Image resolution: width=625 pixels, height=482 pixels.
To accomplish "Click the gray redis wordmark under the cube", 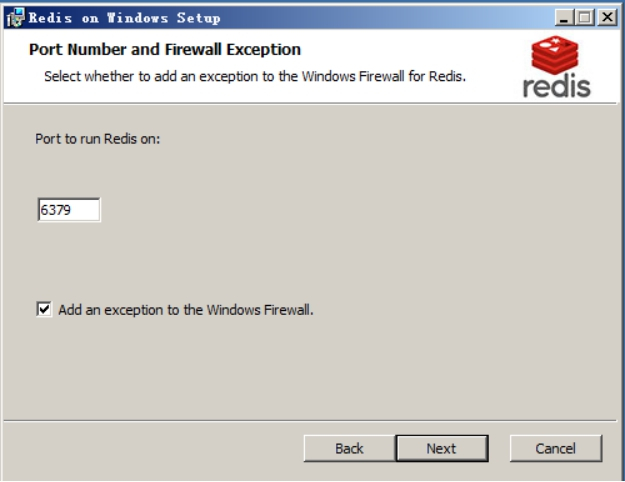I will point(556,86).
